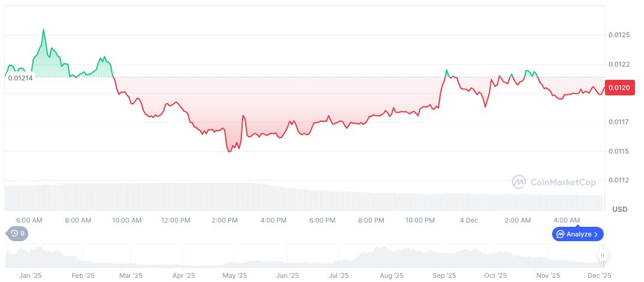The height and width of the screenshot is (282, 644).
Task: Click the 8:00 PM time axis label
Action: pyautogui.click(x=371, y=220)
